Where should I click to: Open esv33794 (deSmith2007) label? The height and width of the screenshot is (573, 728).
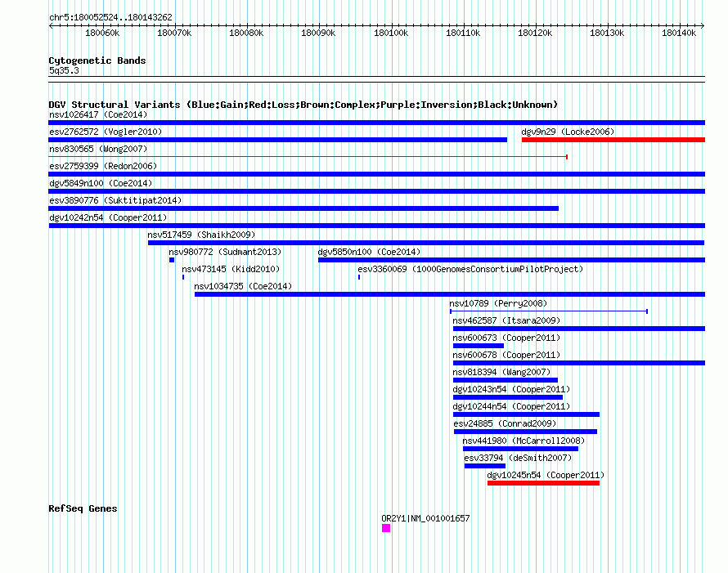click(x=518, y=458)
